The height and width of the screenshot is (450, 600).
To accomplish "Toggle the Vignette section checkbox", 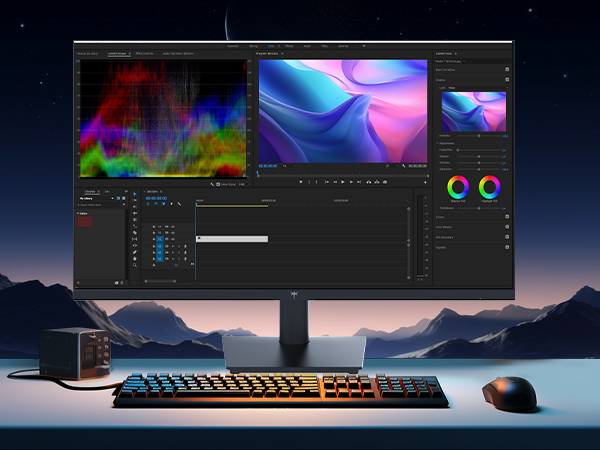I will pyautogui.click(x=507, y=247).
